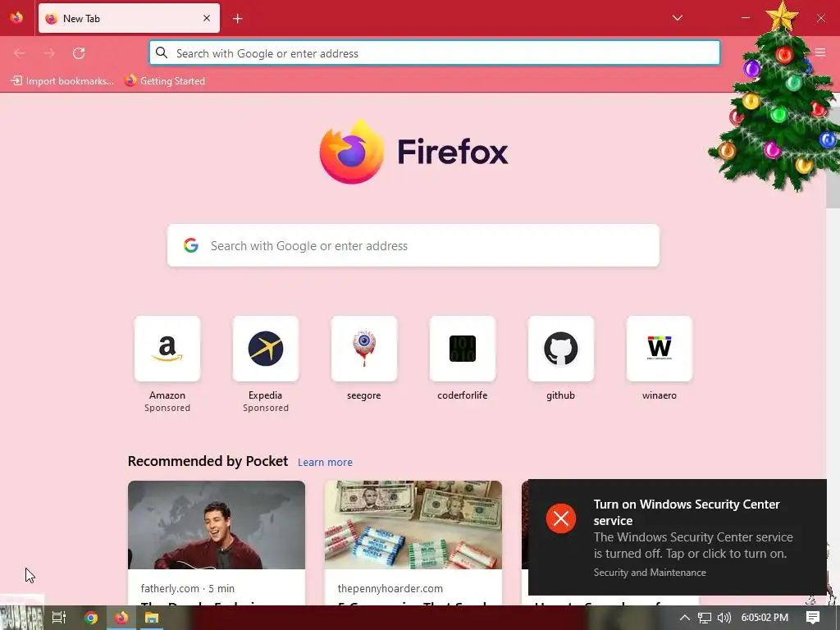Open Getting Started bookmark
This screenshot has height=630, width=840.
(165, 81)
